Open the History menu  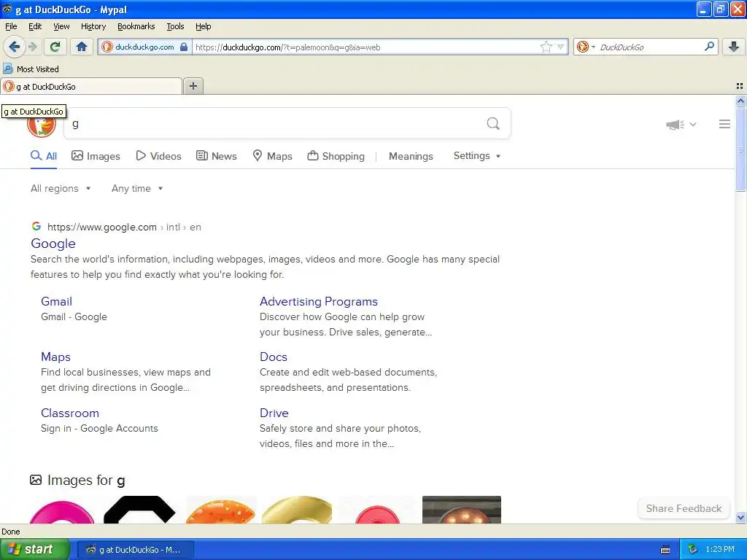pyautogui.click(x=93, y=26)
